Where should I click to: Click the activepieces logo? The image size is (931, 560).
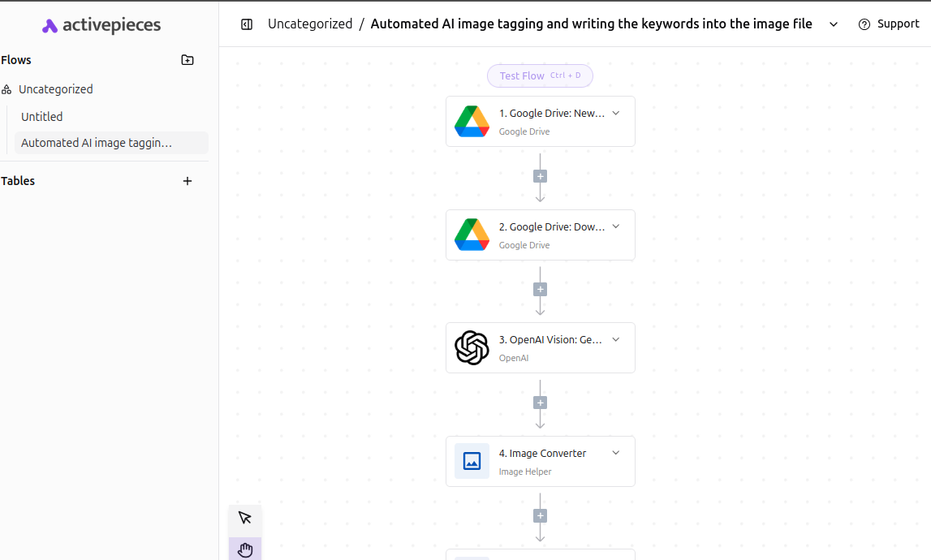coord(101,26)
